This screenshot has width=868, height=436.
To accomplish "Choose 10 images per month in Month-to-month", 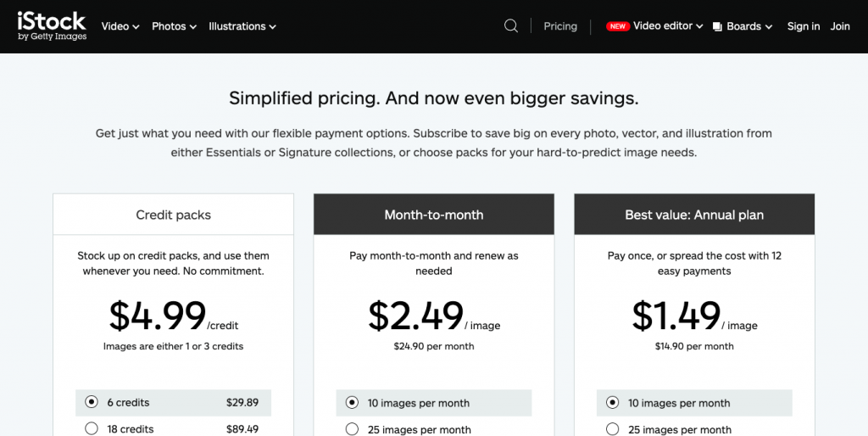I will tap(352, 403).
